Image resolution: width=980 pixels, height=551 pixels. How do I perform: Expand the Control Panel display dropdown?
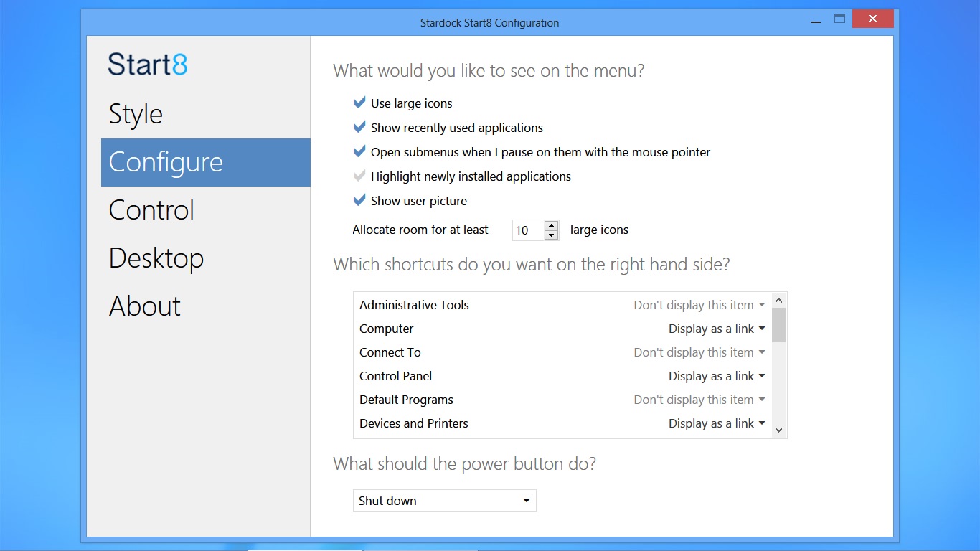717,376
